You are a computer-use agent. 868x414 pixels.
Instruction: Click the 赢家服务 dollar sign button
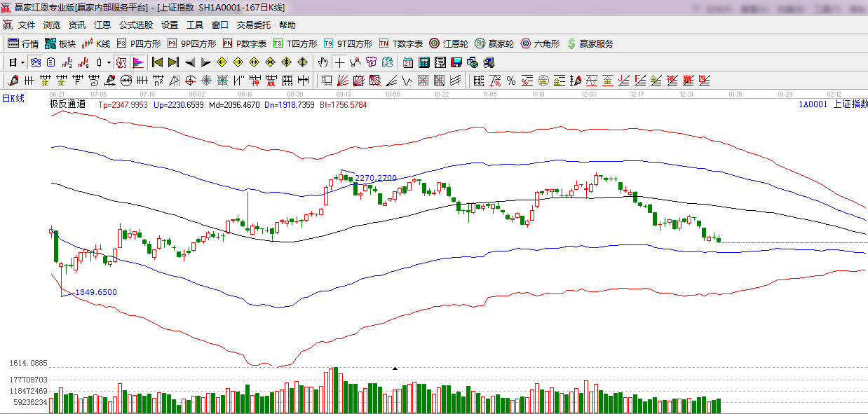(x=590, y=43)
